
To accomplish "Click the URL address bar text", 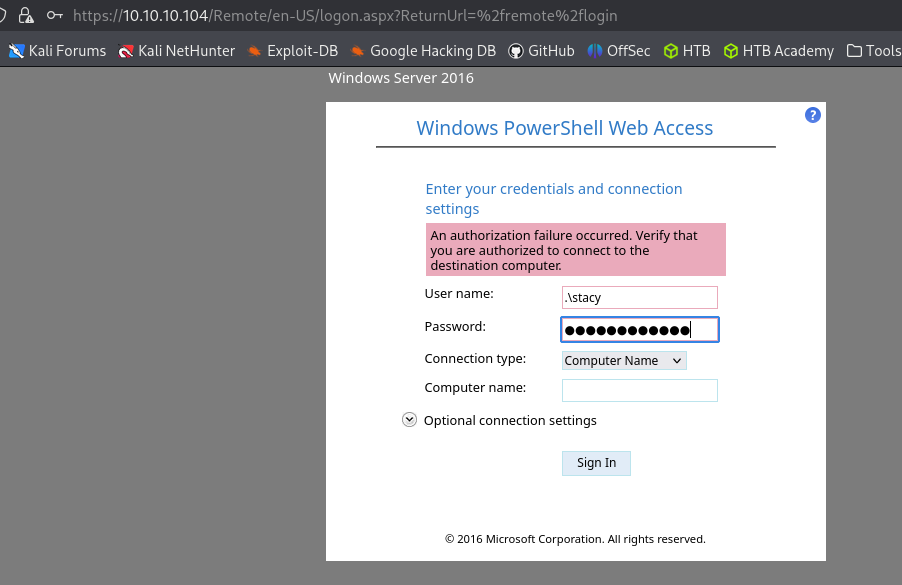I will (x=345, y=16).
